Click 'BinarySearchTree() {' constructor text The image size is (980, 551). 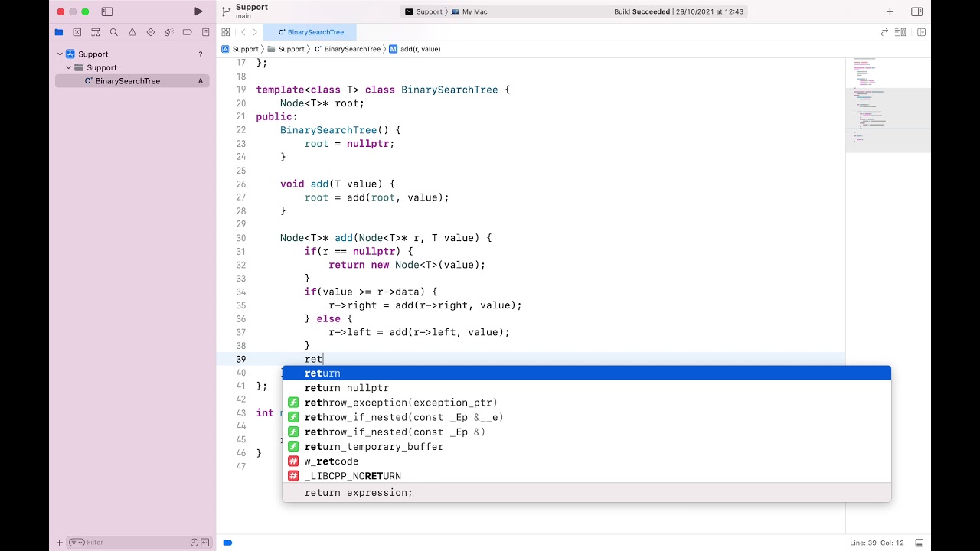pos(341,130)
